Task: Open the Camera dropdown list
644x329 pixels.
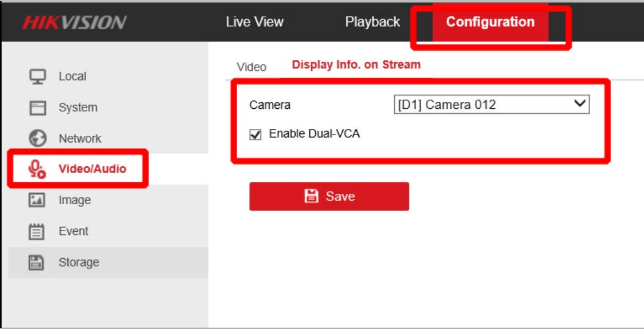Action: (491, 105)
